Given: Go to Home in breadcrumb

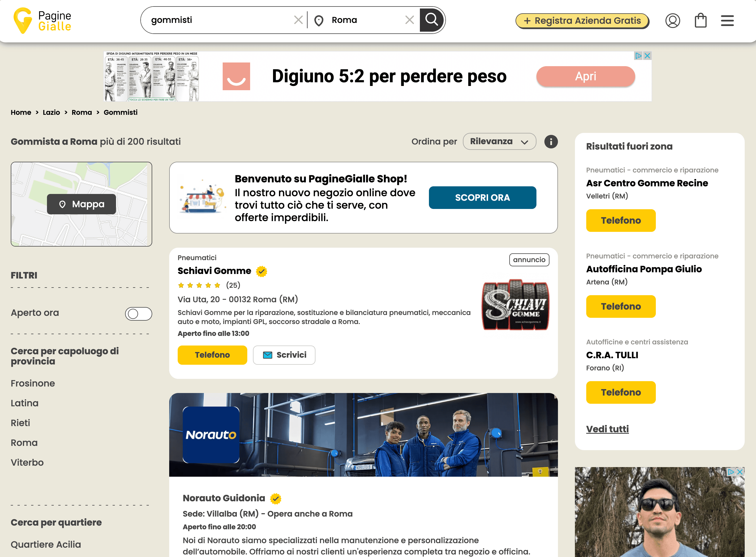Looking at the screenshot, I should tap(21, 113).
